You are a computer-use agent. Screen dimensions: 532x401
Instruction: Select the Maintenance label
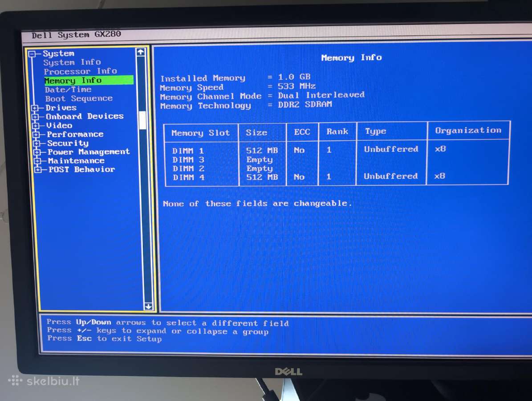(76, 160)
